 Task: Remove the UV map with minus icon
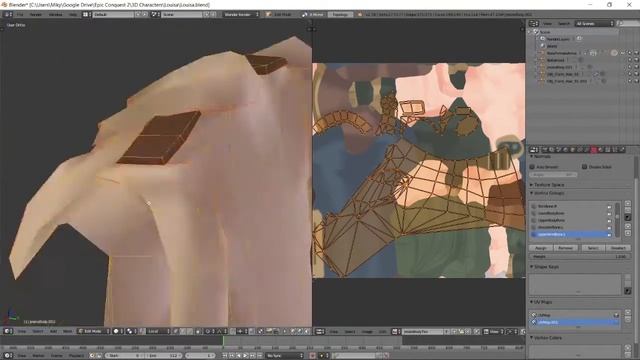[x=627, y=319]
